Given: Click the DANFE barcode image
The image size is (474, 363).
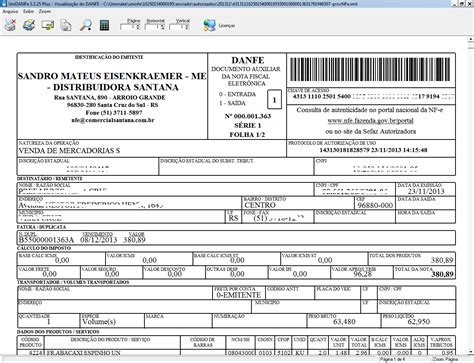Looking at the screenshot, I should [370, 70].
